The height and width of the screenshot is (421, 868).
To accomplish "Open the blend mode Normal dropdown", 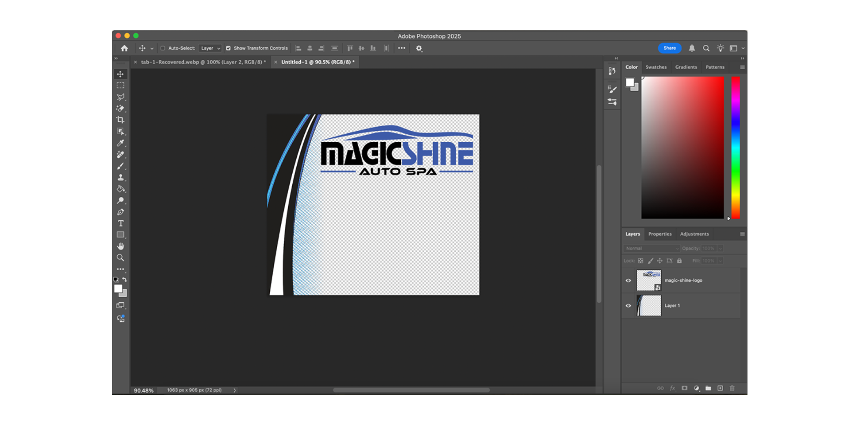I will 651,249.
